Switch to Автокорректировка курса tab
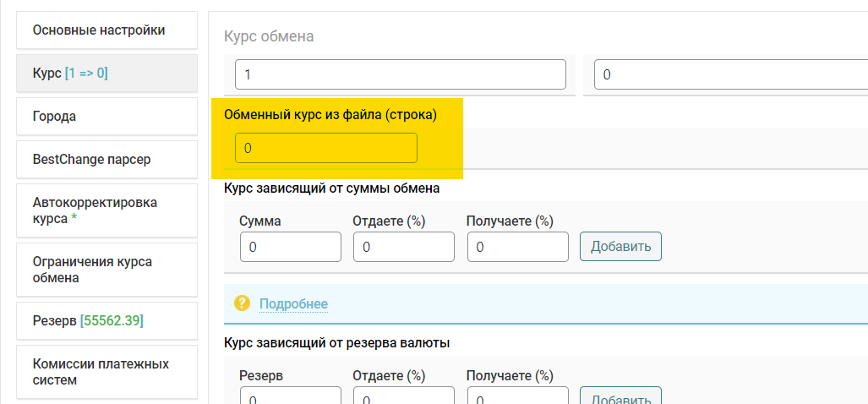This screenshot has width=868, height=404. [106, 210]
